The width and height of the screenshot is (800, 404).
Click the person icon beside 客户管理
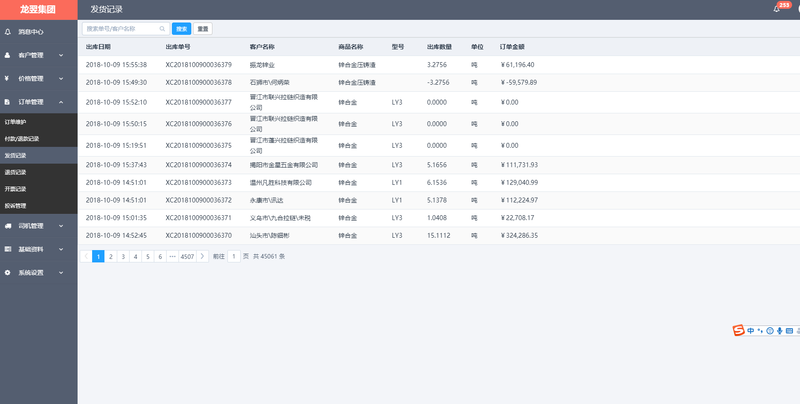(x=8, y=55)
